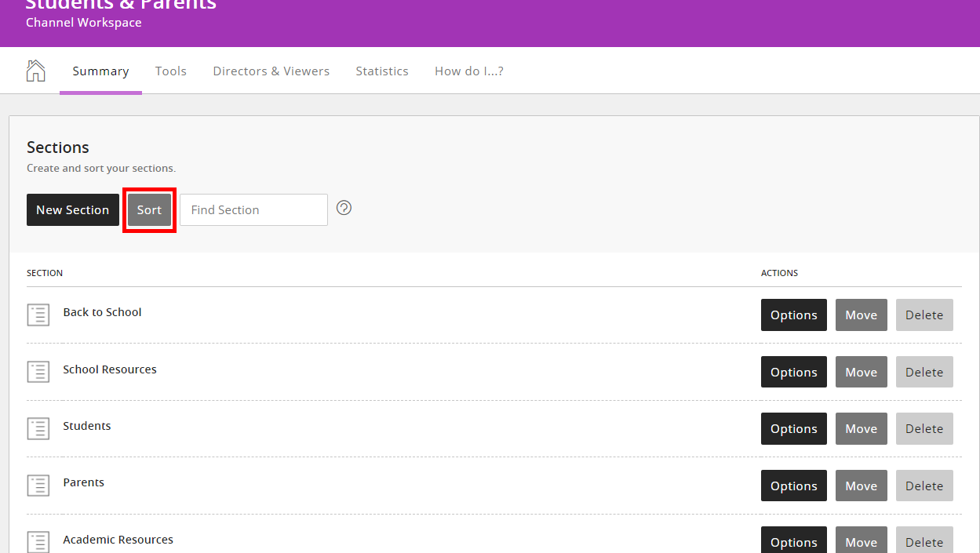
Task: Open the home icon in navigation
Action: coord(35,71)
